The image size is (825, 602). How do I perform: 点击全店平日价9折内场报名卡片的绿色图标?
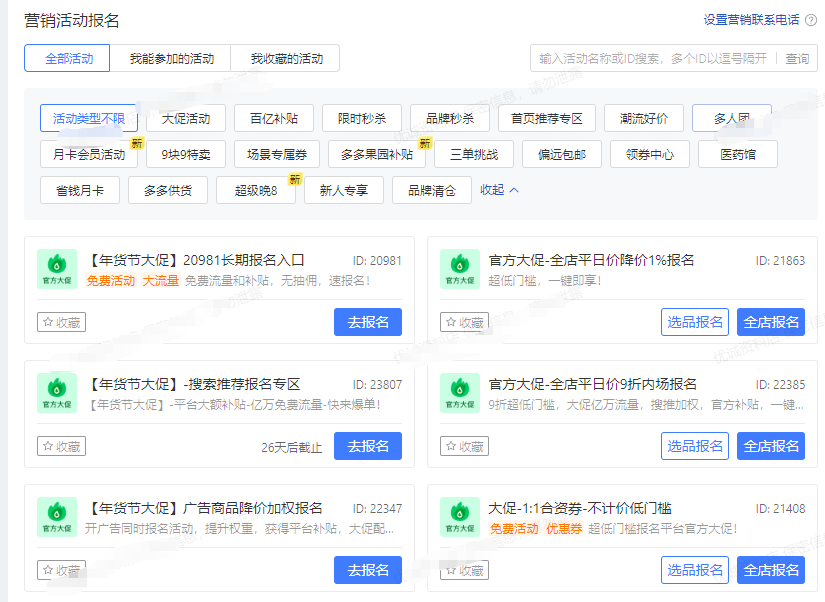tap(460, 394)
